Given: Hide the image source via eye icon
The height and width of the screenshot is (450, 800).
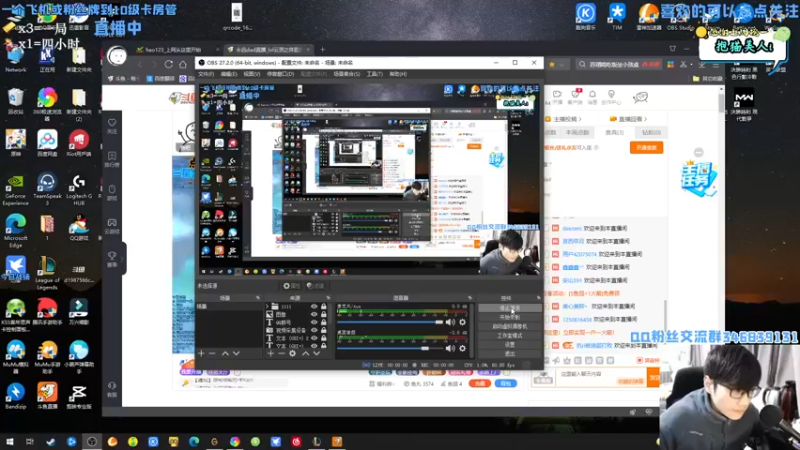Looking at the screenshot, I should point(314,314).
